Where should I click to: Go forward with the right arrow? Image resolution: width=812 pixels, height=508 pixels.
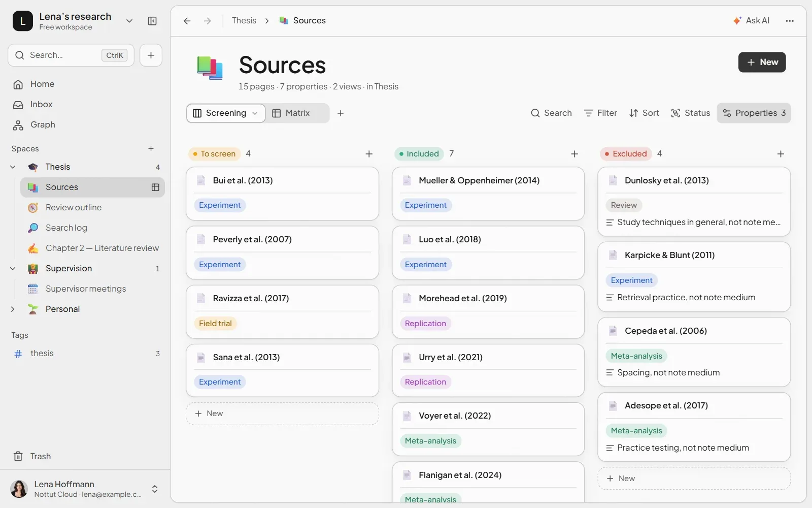click(x=208, y=21)
